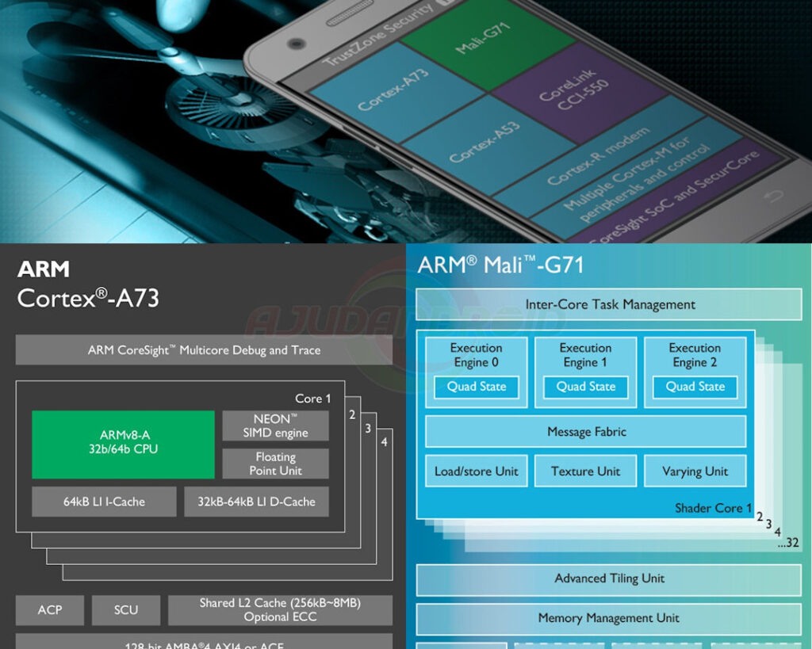This screenshot has height=649, width=812.
Task: Click Quad State under Execution Engine 2
Action: tap(695, 387)
